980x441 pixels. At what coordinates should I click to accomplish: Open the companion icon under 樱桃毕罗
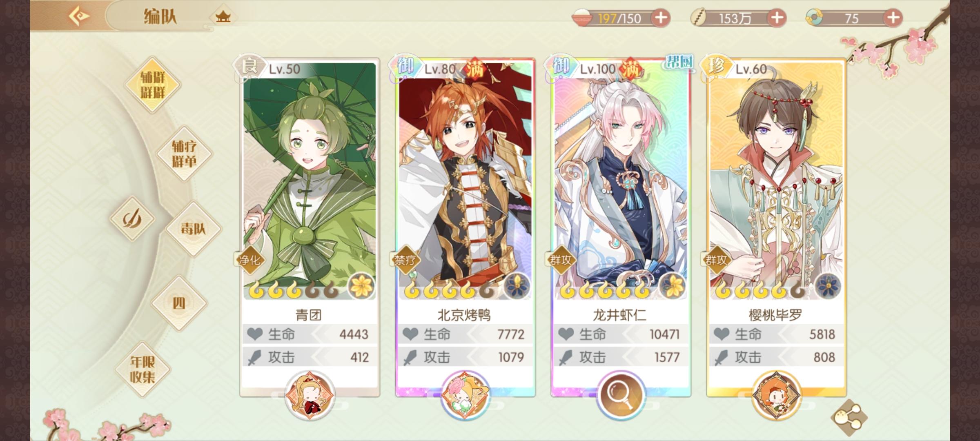pyautogui.click(x=776, y=395)
